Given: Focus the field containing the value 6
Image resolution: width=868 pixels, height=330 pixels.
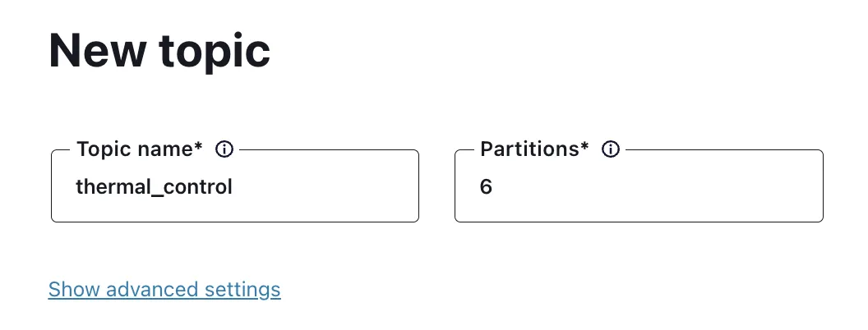Looking at the screenshot, I should tap(639, 186).
